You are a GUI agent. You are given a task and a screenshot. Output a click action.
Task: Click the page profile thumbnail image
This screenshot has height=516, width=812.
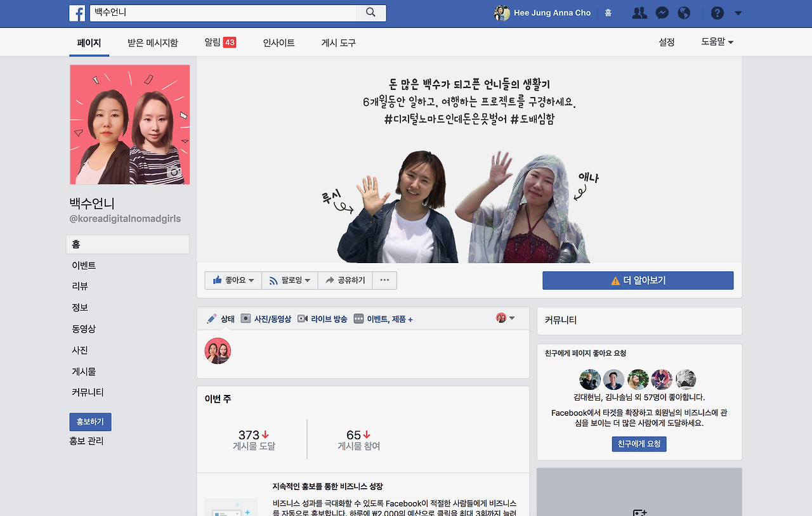[x=129, y=124]
